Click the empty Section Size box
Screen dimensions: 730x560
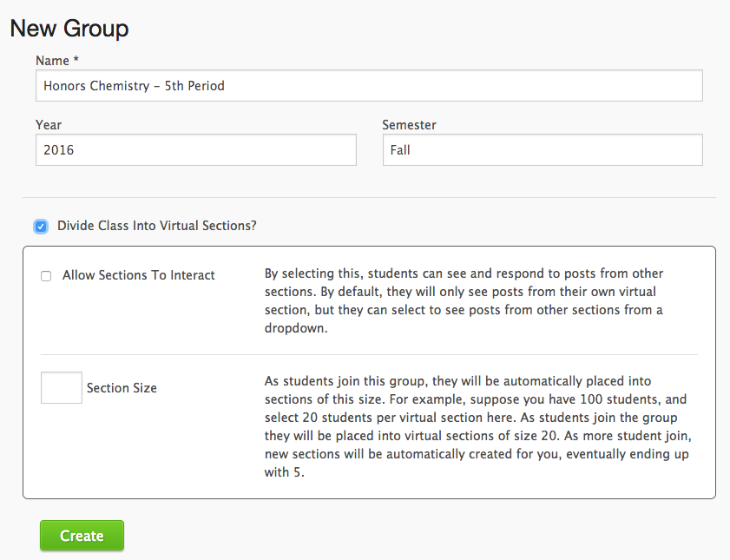[61, 387]
